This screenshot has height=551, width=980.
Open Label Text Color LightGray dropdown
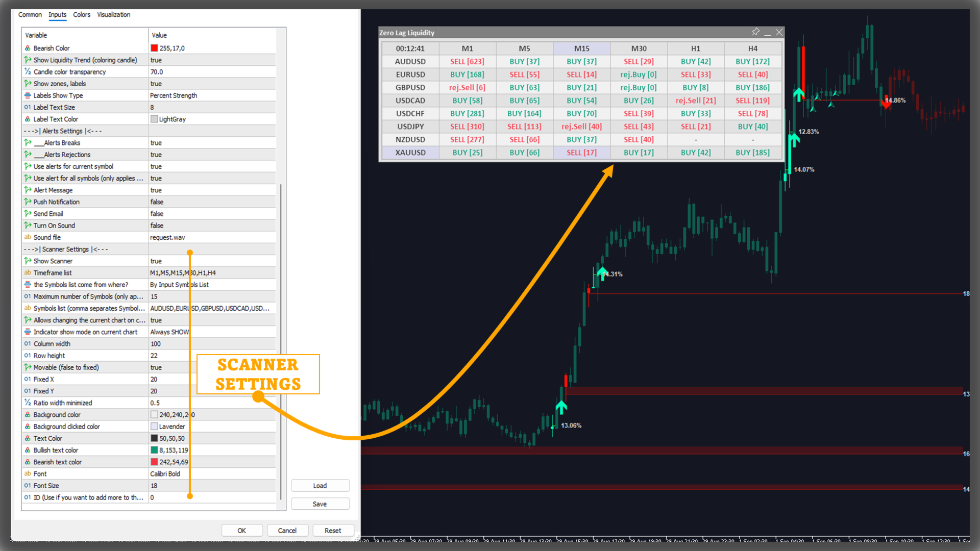[x=212, y=119]
